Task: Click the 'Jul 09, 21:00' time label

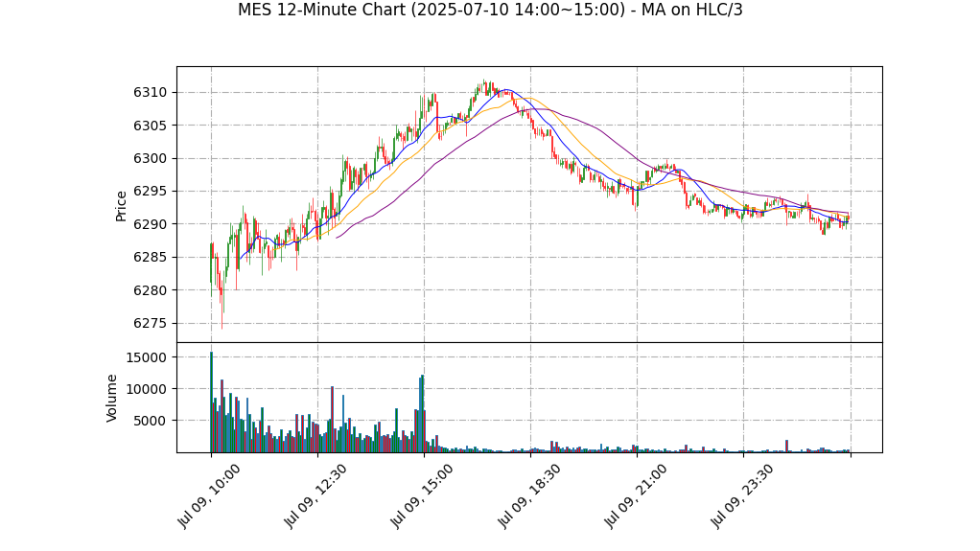Action: coord(635,496)
